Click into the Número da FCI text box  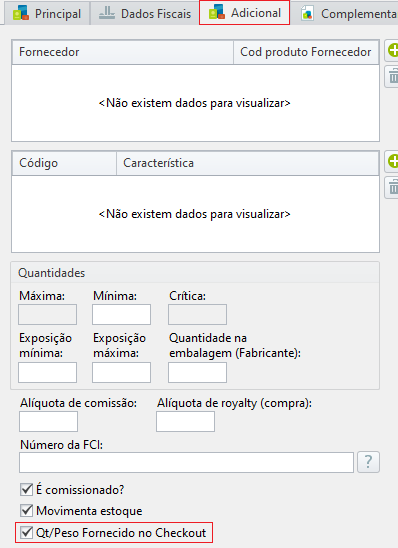pos(186,462)
